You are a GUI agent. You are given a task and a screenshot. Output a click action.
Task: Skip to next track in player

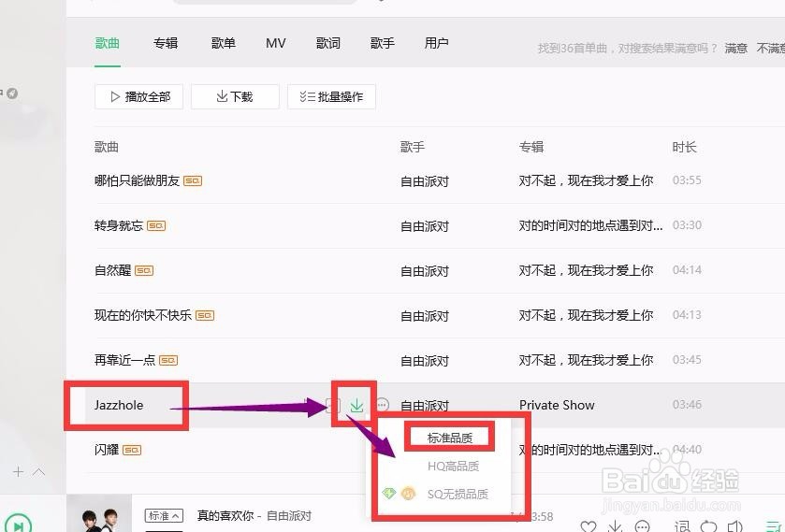(x=18, y=524)
